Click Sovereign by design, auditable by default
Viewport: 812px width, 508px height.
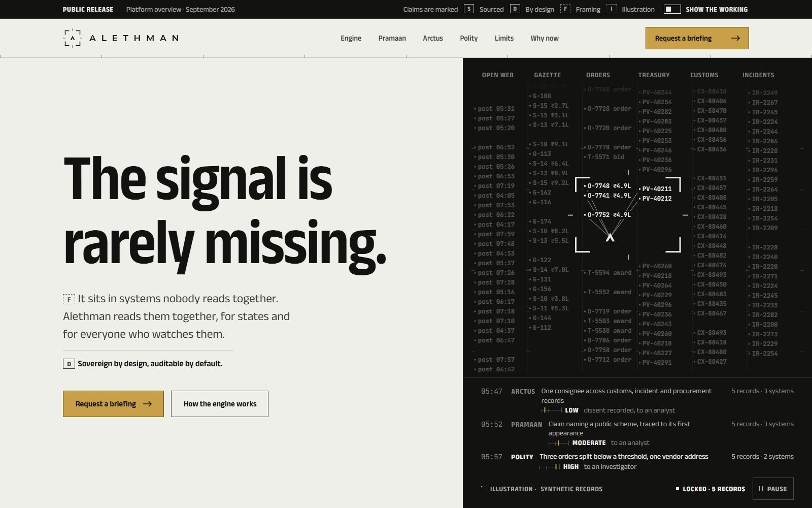(x=150, y=364)
